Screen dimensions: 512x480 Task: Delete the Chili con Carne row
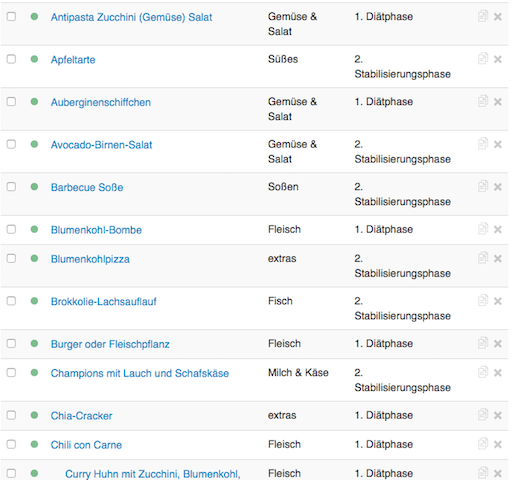[498, 444]
